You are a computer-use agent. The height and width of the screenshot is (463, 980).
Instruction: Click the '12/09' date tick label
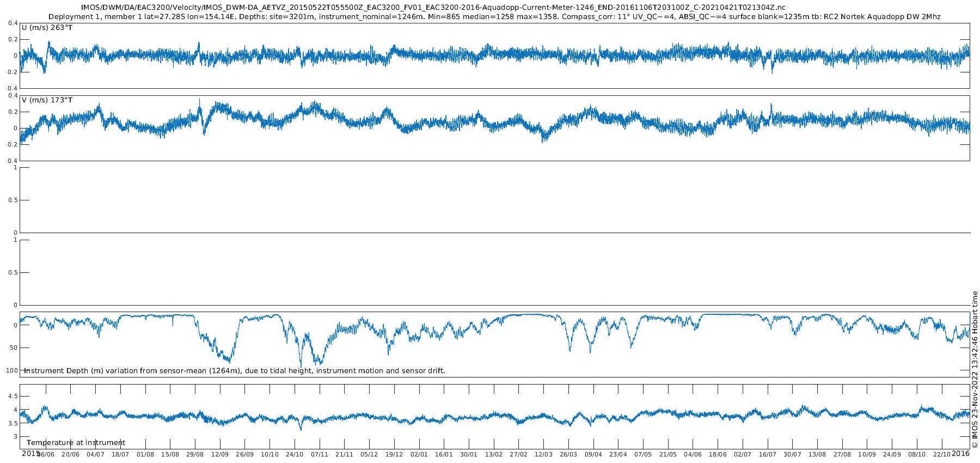220,454
